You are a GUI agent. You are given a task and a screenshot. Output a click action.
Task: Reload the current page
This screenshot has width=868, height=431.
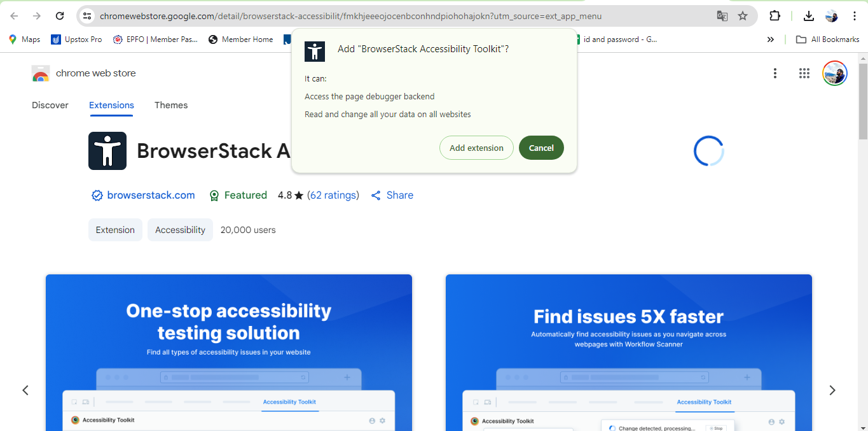pyautogui.click(x=60, y=16)
